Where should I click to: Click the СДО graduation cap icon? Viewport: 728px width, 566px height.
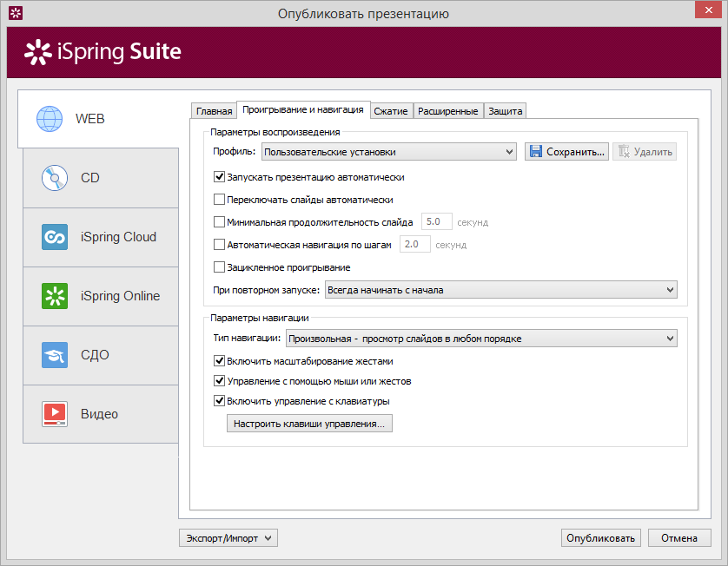55,355
